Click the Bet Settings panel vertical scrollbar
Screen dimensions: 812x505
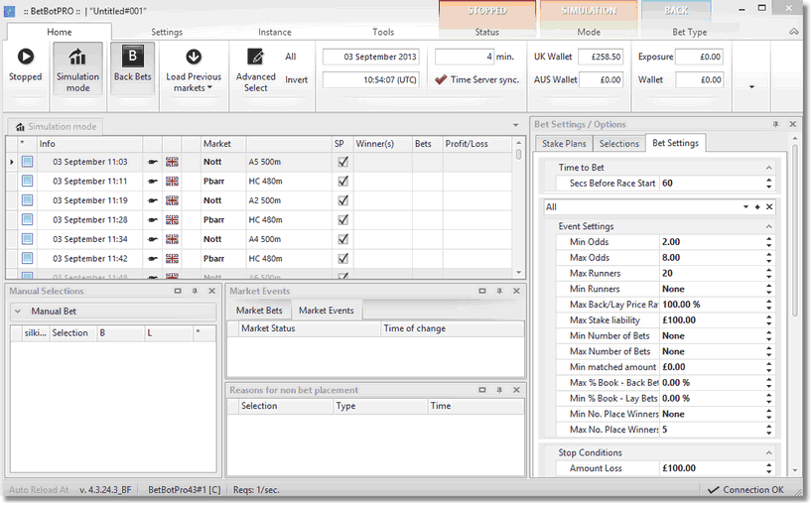[x=795, y=304]
